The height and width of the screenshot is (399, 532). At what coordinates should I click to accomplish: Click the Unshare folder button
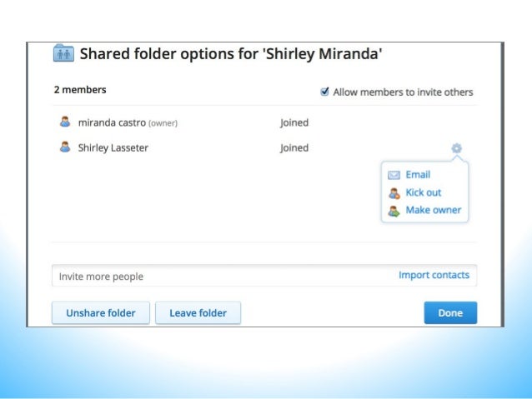[101, 313]
